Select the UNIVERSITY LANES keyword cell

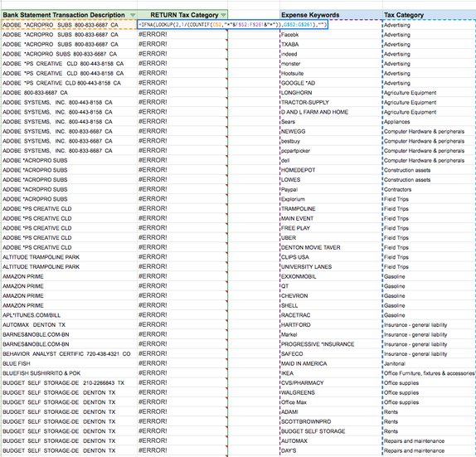331,267
